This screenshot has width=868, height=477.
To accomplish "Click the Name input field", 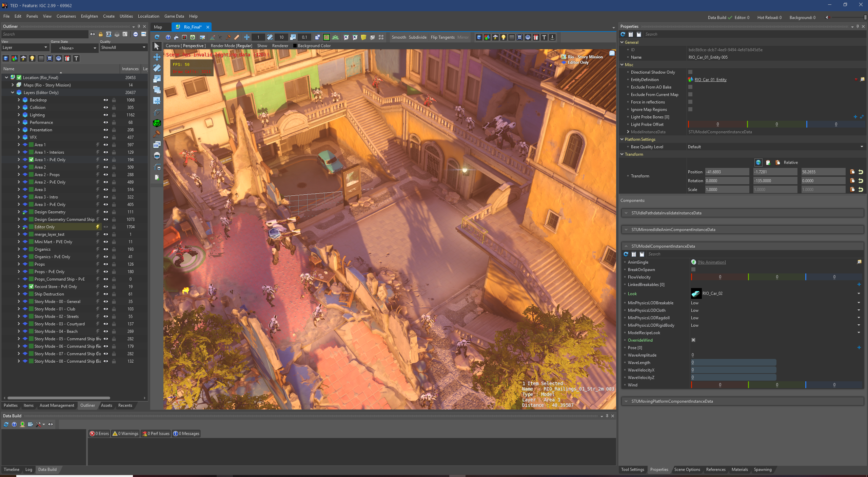I will 775,57.
